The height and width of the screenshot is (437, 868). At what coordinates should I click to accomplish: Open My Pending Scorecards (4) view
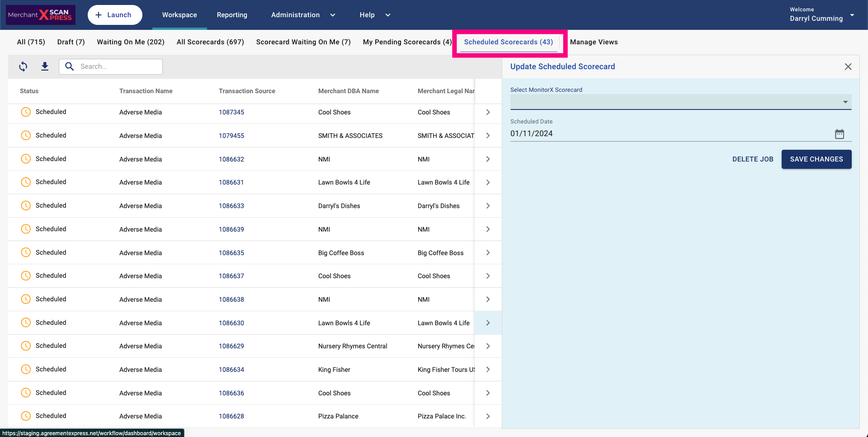[x=407, y=42]
